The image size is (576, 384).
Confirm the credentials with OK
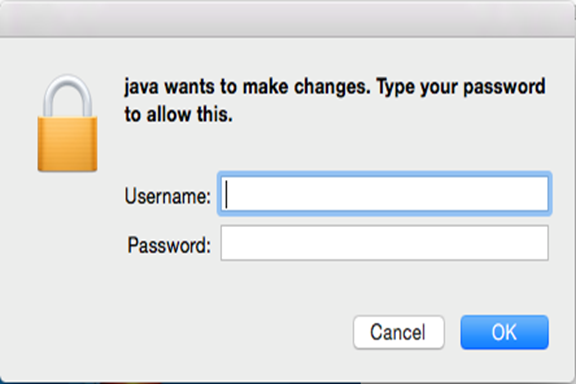pyautogui.click(x=505, y=332)
